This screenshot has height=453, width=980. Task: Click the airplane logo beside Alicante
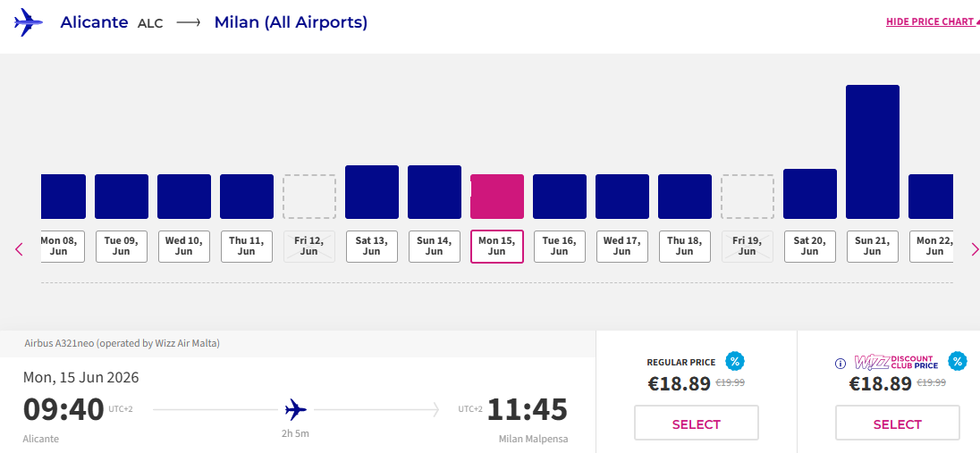coord(29,22)
